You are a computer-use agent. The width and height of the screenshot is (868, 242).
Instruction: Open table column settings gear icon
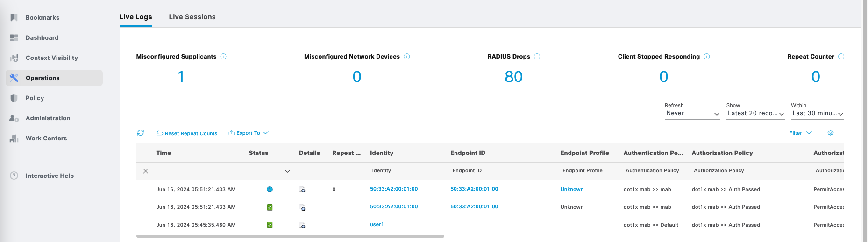(x=830, y=133)
